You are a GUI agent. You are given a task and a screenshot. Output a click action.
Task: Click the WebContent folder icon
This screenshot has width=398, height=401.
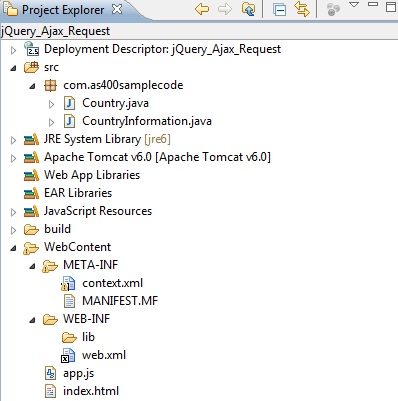(x=31, y=248)
